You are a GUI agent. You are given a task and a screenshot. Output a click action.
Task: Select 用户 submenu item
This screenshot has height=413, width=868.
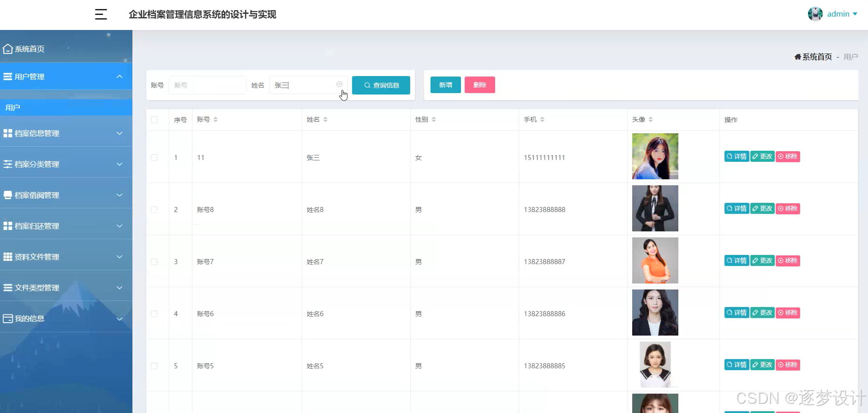[66, 107]
